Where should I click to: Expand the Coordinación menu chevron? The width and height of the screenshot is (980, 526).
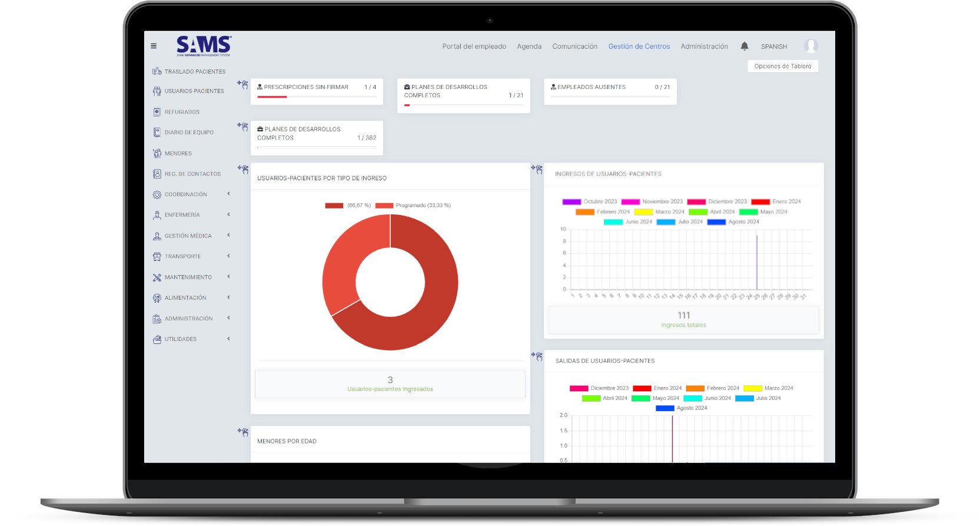pos(228,194)
